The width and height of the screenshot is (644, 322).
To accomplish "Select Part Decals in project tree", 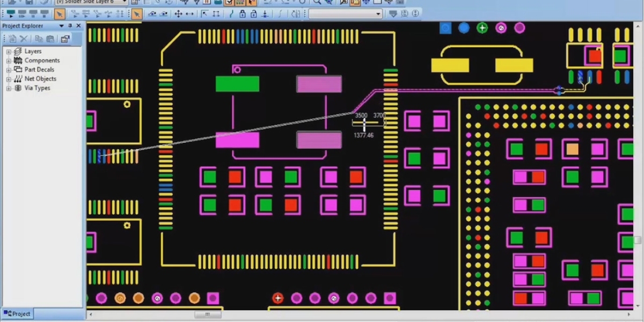I will pos(39,70).
